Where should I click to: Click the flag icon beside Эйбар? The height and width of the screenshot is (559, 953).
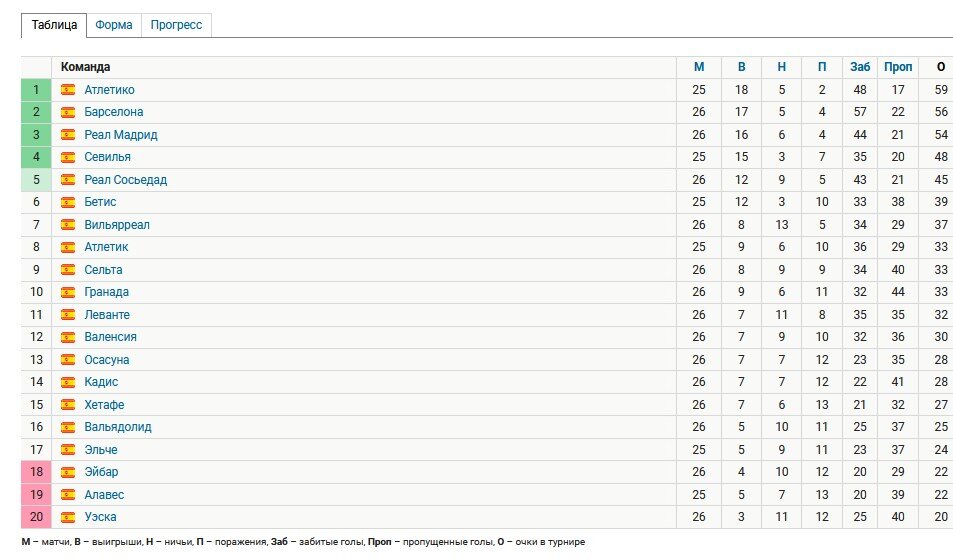[68, 472]
